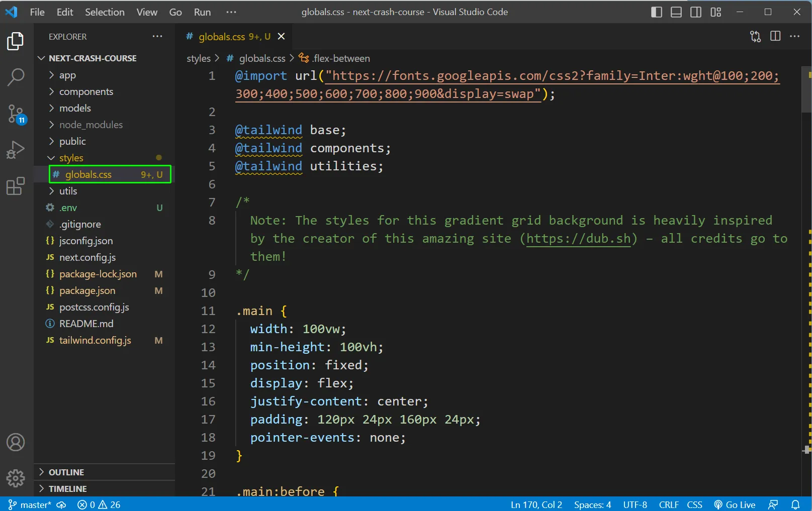Image resolution: width=812 pixels, height=511 pixels.
Task: Open the Explorer view in activity bar
Action: point(16,41)
